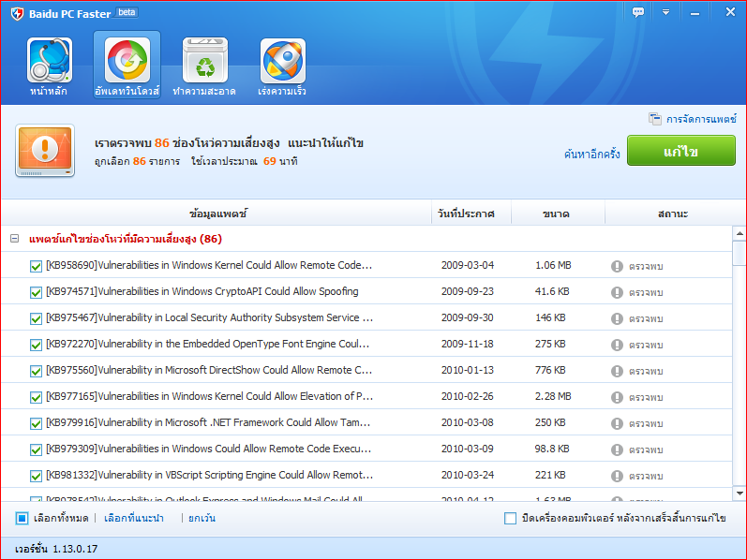Click the date 2009-03-04 cell

pos(468,265)
